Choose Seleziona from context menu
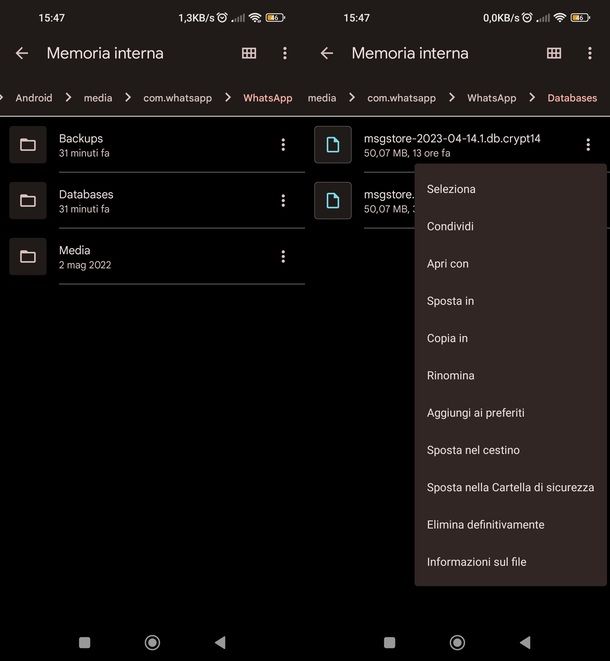610x661 pixels. click(451, 189)
